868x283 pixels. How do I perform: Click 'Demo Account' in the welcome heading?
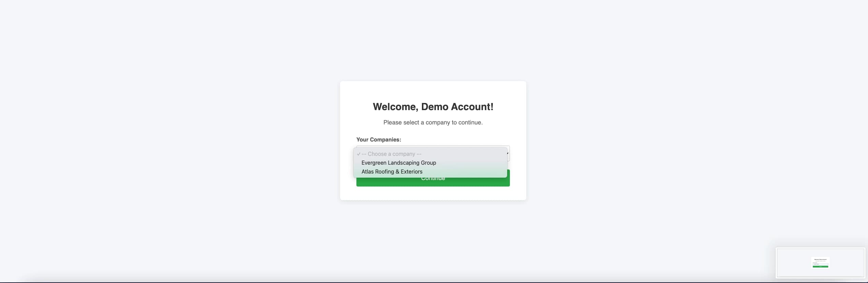[x=457, y=107]
